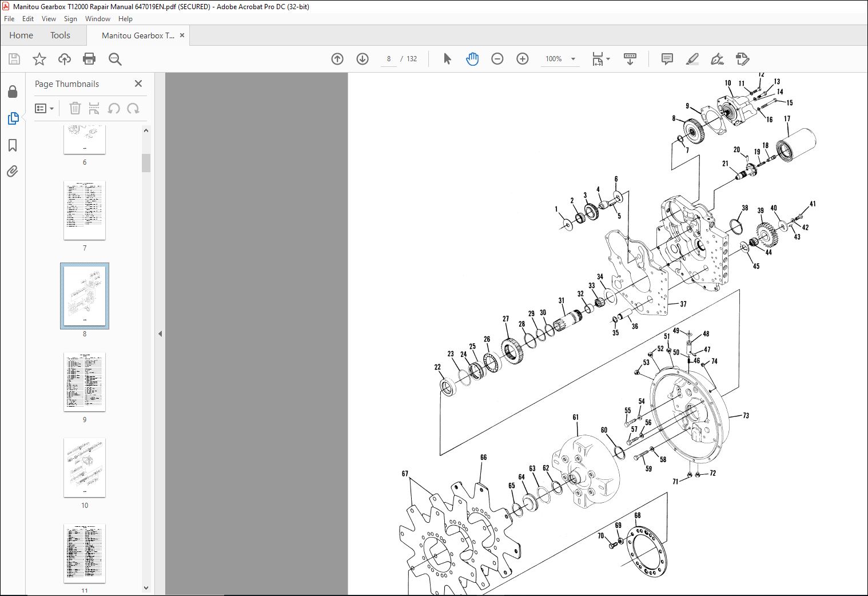Click the scrolling mode keyboard icon
Screen dimensions: 868x596
(x=630, y=59)
